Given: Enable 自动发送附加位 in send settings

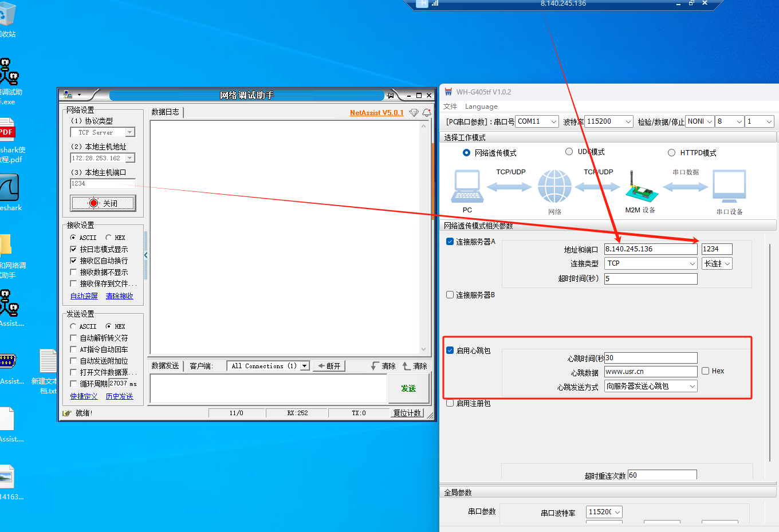Looking at the screenshot, I should (73, 361).
